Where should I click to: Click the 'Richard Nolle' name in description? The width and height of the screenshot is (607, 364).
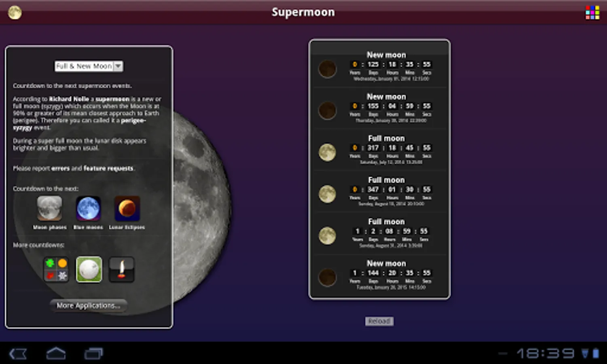click(69, 99)
